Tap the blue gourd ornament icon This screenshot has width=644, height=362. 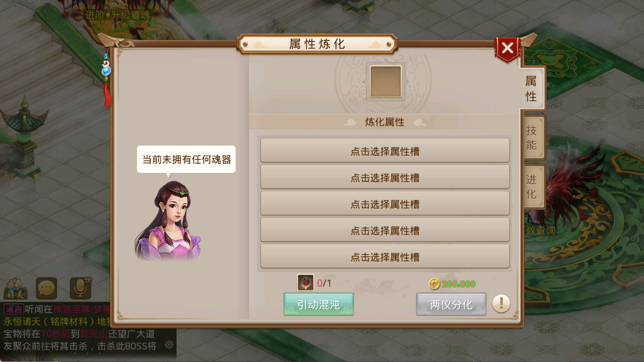(x=106, y=68)
